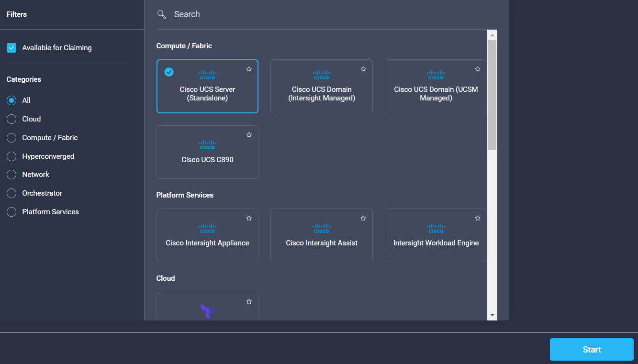Click Cisco logo on Intersight Appliance card
Screen dimensions: 638x364
(208, 228)
